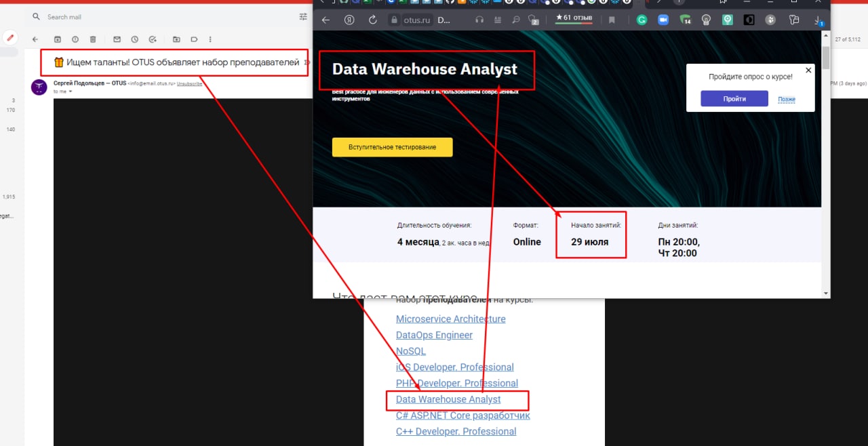This screenshot has width=868, height=446.
Task: Click the headphones read-aloud icon
Action: (479, 20)
